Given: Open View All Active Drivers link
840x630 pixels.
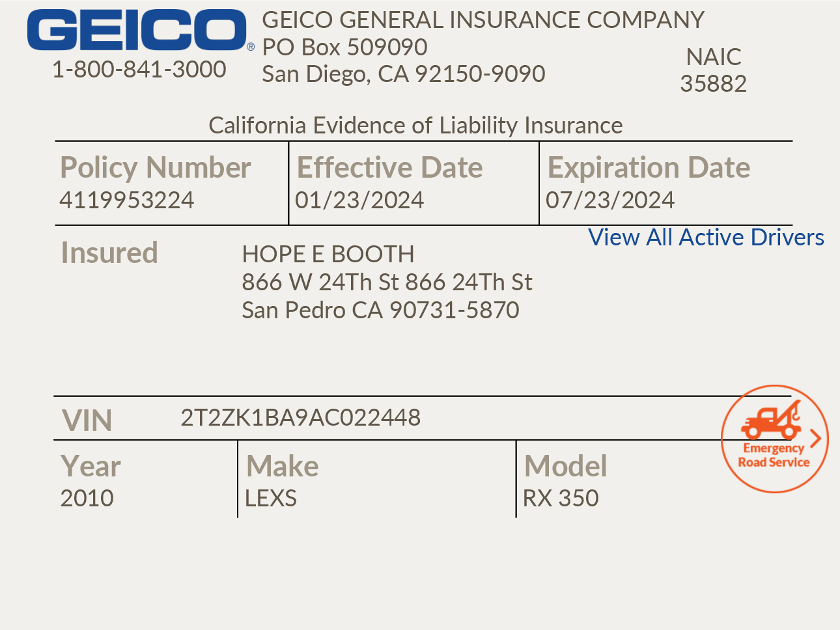Looking at the screenshot, I should 706,238.
